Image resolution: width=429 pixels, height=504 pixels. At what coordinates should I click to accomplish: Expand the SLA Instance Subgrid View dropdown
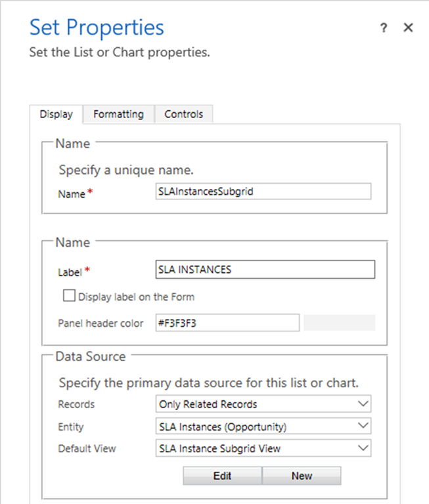(x=263, y=448)
